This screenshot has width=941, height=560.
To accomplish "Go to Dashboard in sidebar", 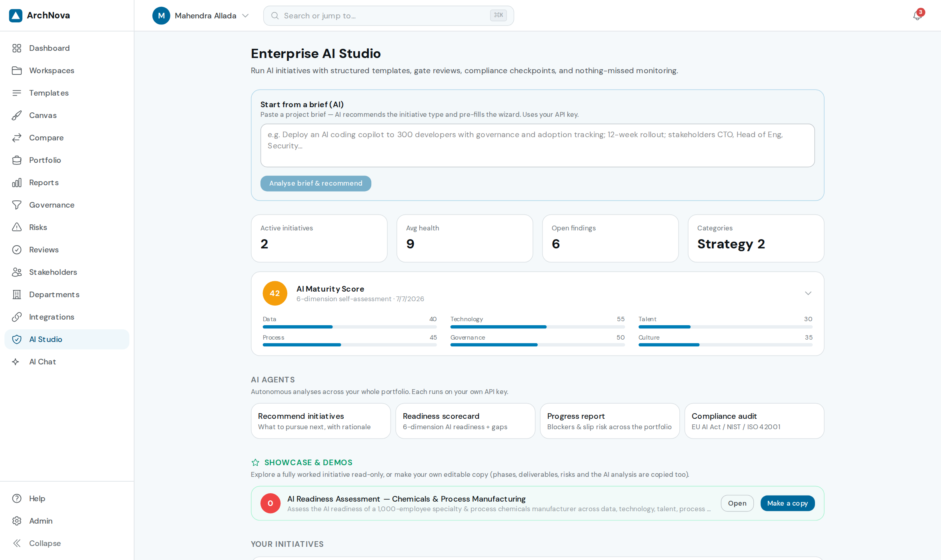I will point(67,48).
